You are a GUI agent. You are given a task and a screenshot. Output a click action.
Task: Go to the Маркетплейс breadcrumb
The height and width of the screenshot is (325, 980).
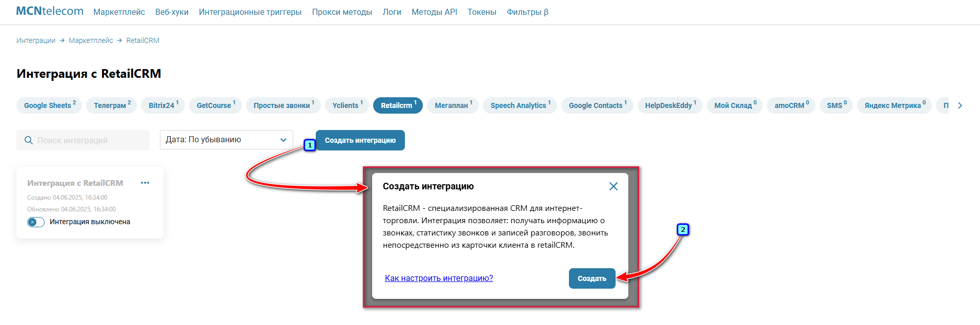pos(91,40)
